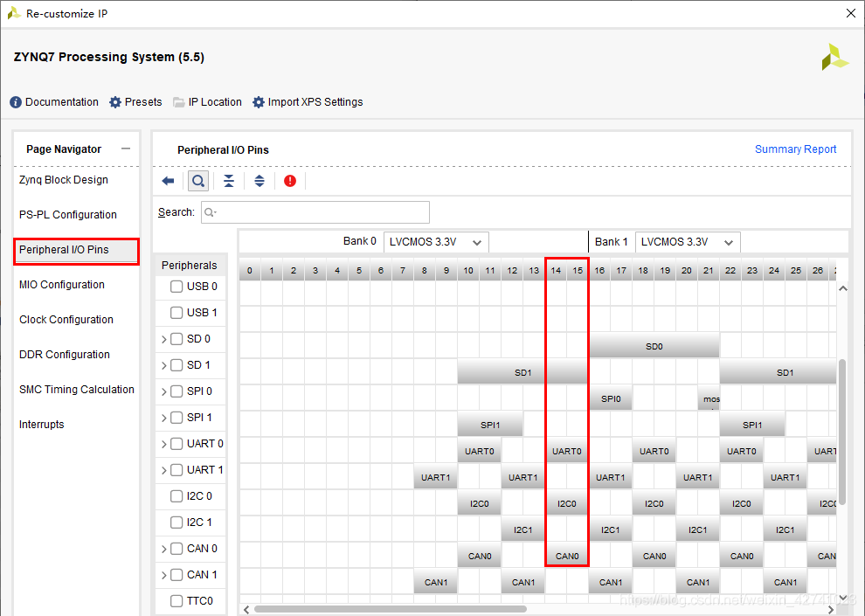Click vertical scrollbar down arrow
Viewport: 865px width, 616px height.
pos(843,598)
